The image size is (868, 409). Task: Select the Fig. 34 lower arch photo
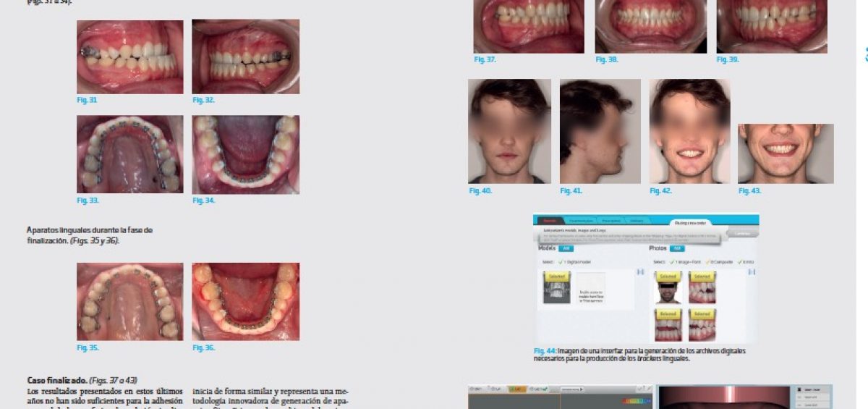tap(246, 154)
